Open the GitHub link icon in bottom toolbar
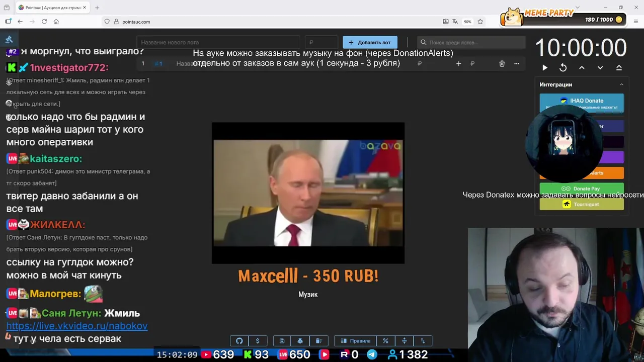The height and width of the screenshot is (362, 644). (x=239, y=341)
